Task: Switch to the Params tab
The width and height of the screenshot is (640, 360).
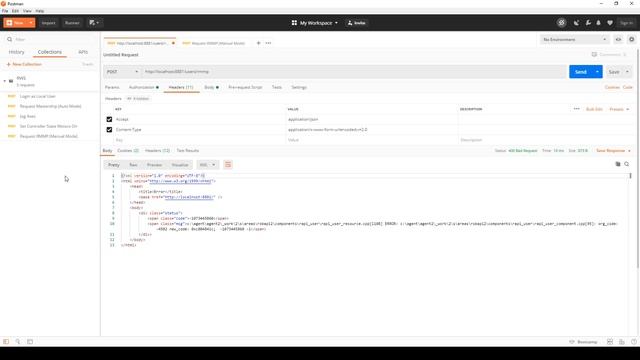Action: click(x=112, y=87)
